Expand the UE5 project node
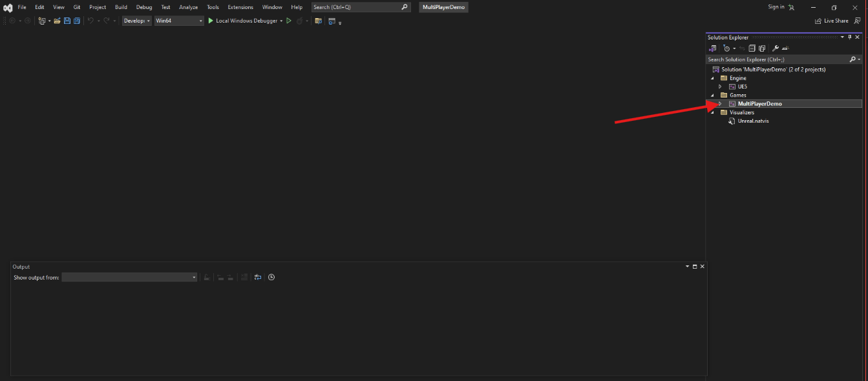The height and width of the screenshot is (381, 868). [x=720, y=87]
